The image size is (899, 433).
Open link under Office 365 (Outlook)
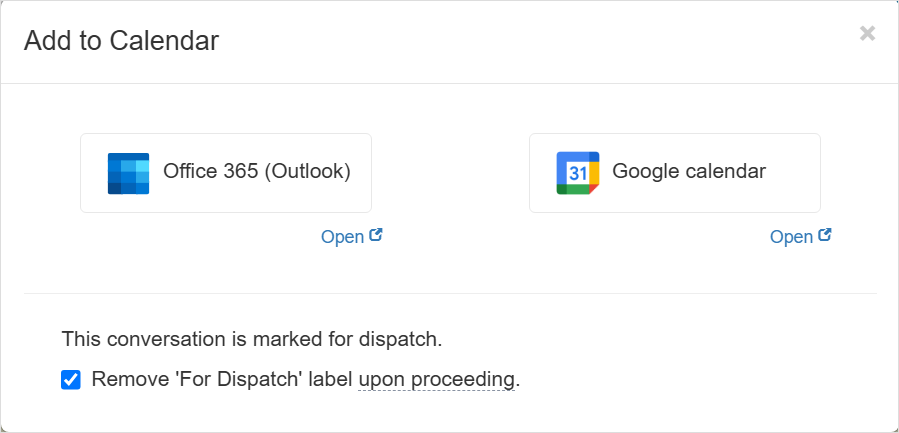point(351,236)
